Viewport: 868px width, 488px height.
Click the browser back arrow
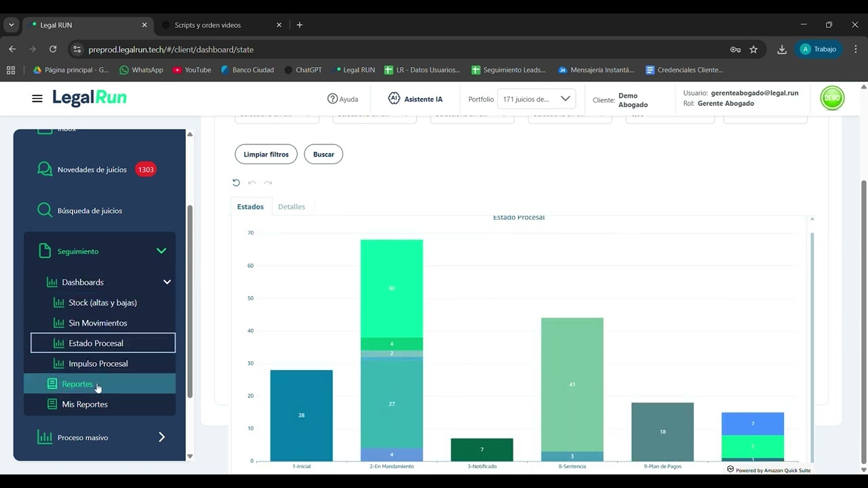coord(12,49)
